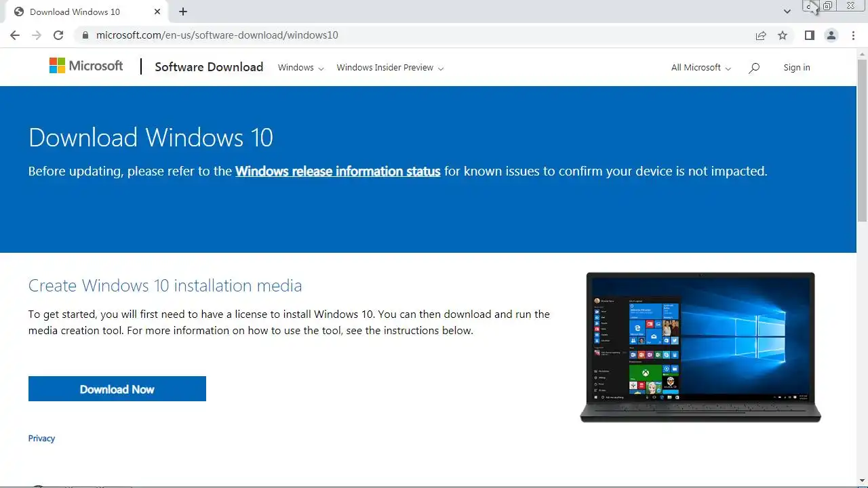Open Windows release information status link

point(338,171)
